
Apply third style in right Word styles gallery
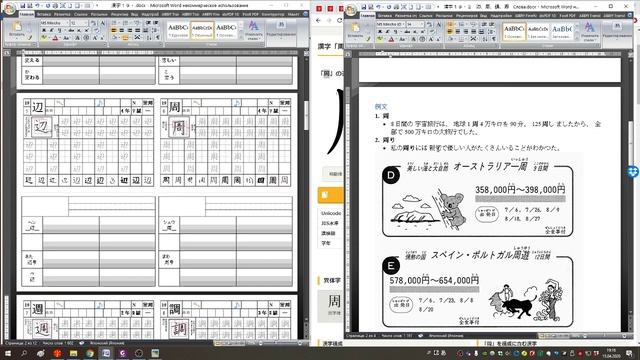[562, 32]
